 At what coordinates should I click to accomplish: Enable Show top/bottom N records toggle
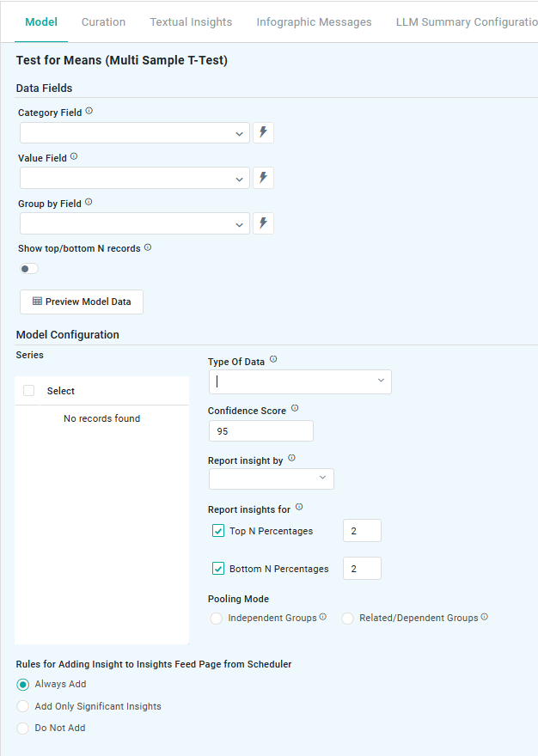coord(29,269)
